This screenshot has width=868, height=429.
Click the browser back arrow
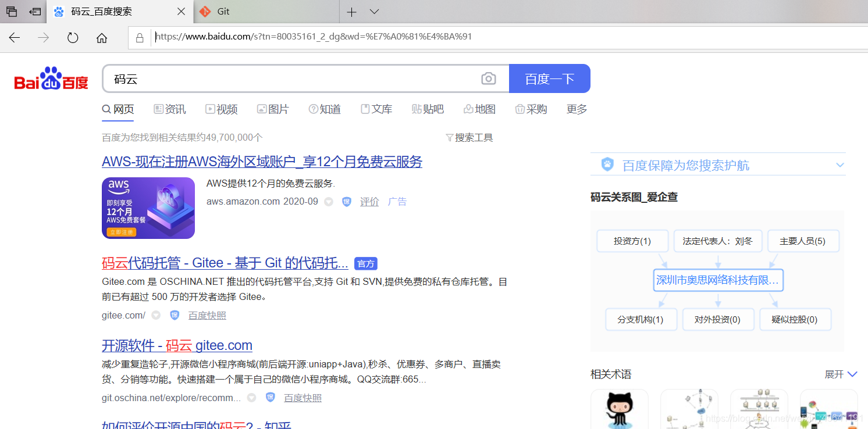click(x=15, y=38)
